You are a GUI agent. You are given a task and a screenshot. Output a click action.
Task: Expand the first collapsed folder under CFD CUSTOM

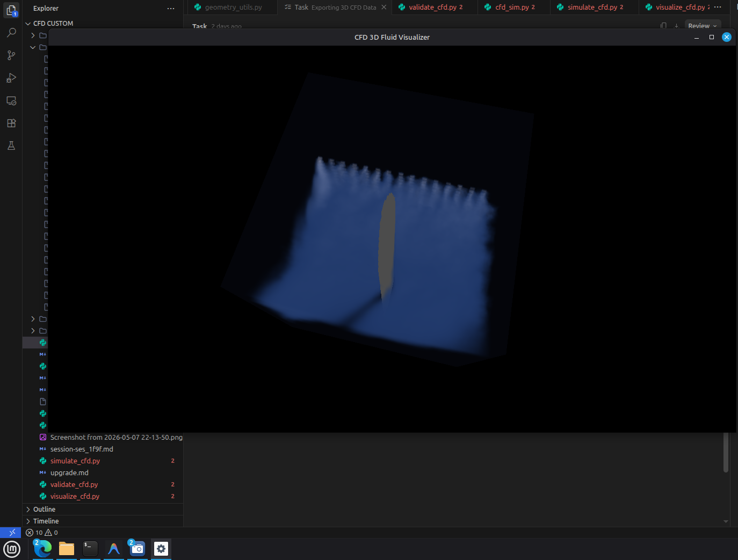[33, 35]
